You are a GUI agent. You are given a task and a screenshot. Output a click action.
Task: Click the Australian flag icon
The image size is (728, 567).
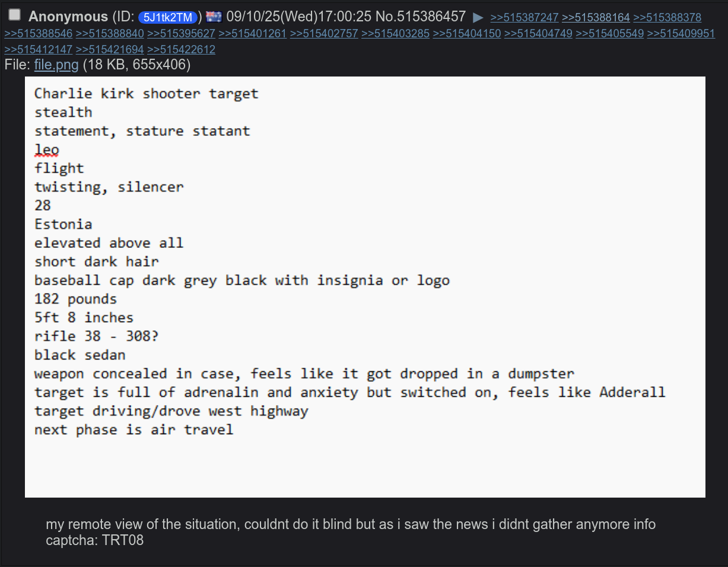coord(214,17)
